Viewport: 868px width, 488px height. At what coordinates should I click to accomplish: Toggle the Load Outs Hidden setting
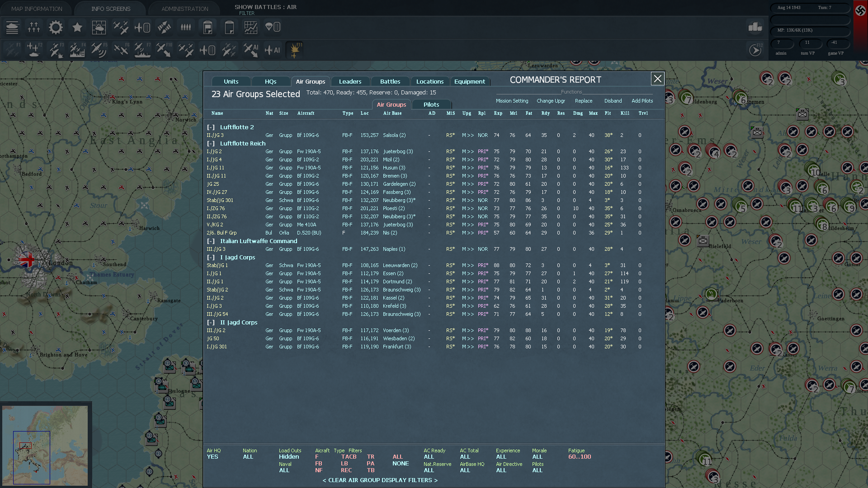click(289, 457)
